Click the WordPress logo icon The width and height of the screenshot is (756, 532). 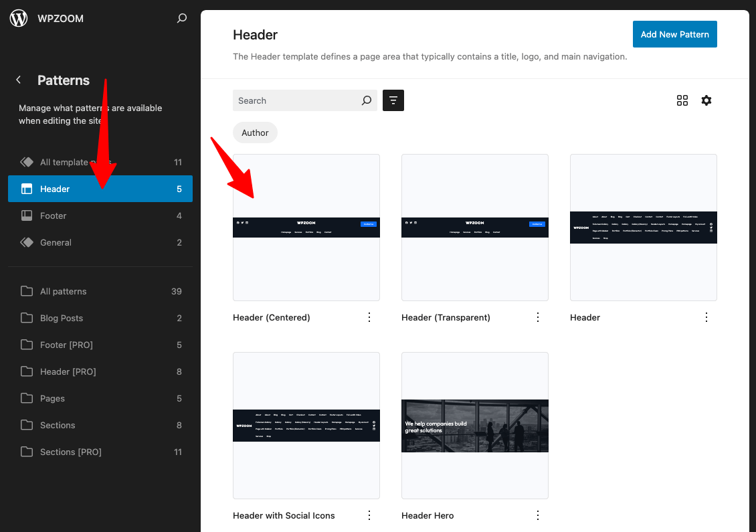[19, 19]
